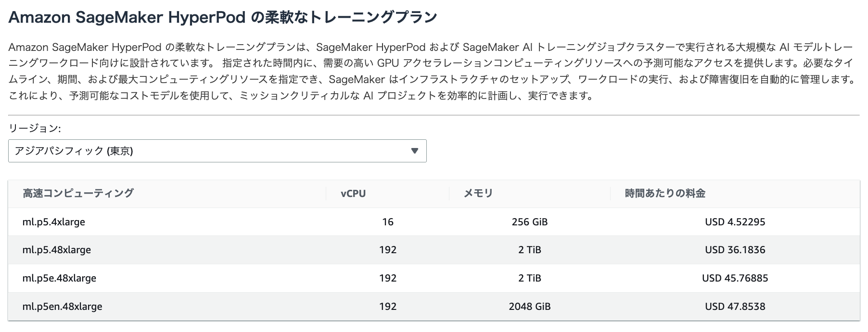Select the ml.p5.4xlarge instance row
Image resolution: width=868 pixels, height=332 pixels.
click(x=434, y=222)
